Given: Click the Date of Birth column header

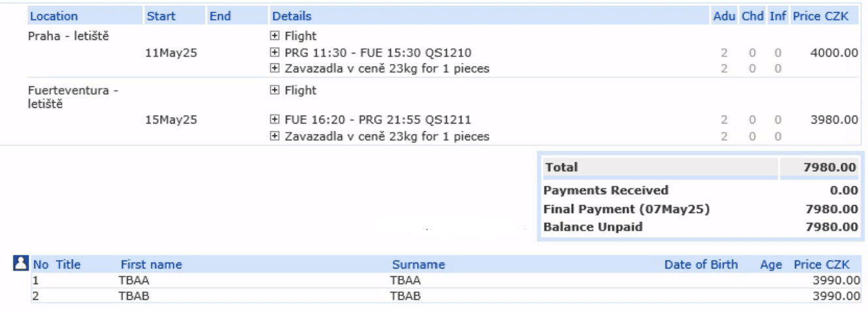Looking at the screenshot, I should [x=701, y=265].
